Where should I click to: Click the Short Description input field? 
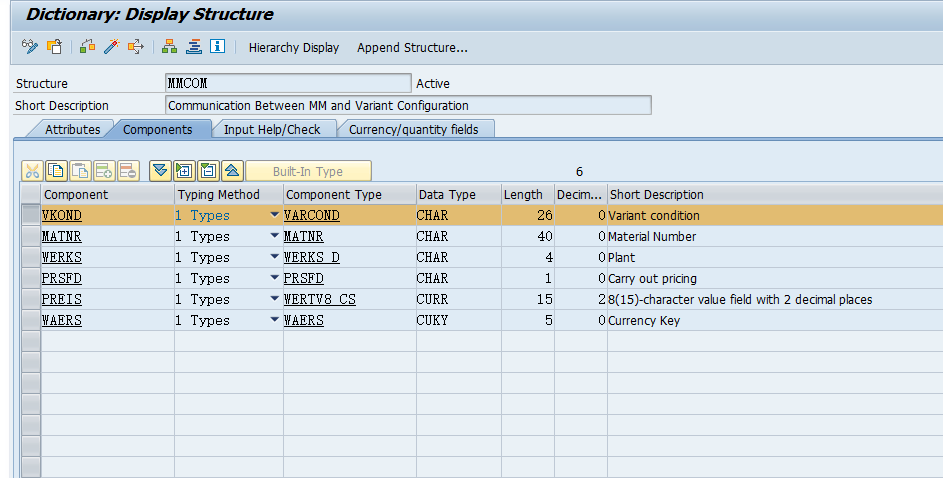coord(407,105)
